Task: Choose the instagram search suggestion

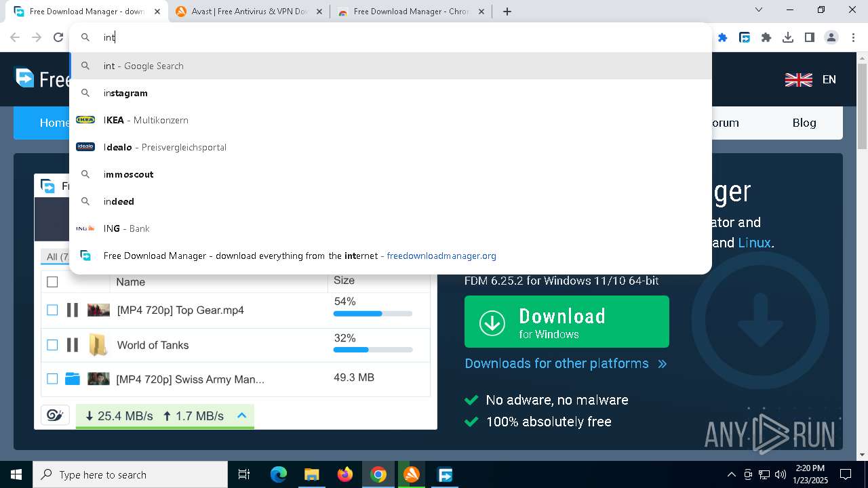Action: click(x=391, y=93)
